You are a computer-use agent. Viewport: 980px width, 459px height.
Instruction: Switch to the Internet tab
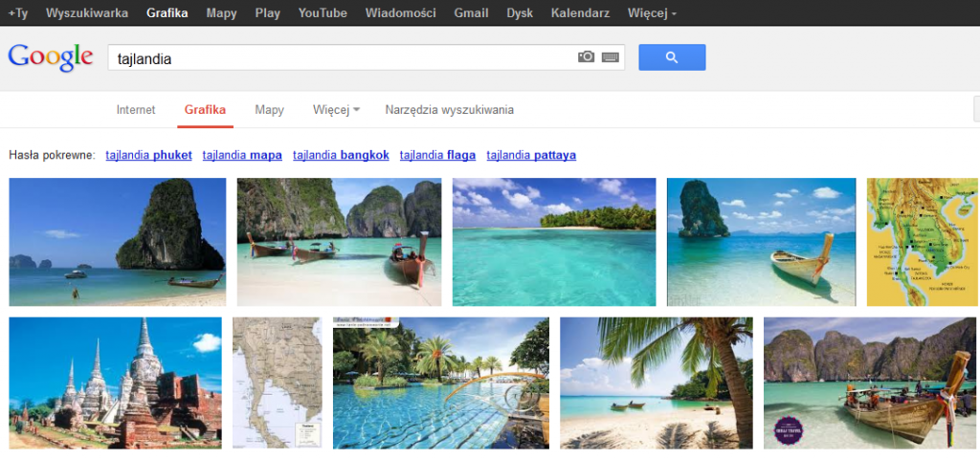(x=136, y=110)
